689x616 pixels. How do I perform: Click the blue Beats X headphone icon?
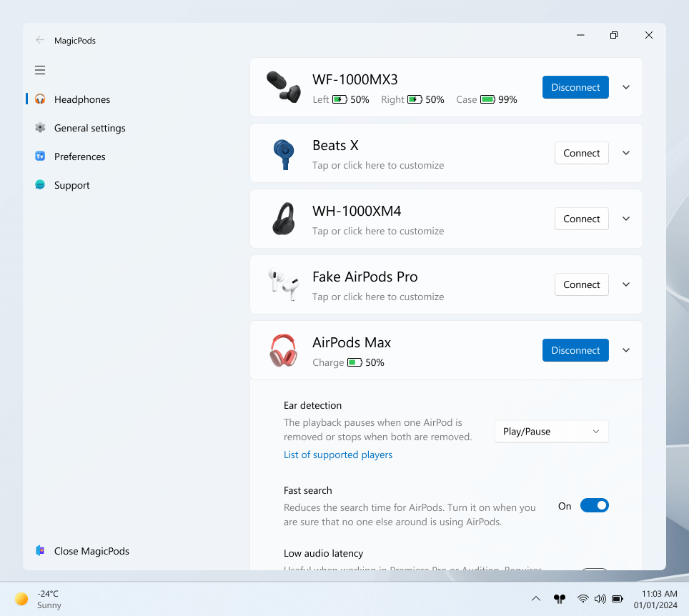coord(283,154)
